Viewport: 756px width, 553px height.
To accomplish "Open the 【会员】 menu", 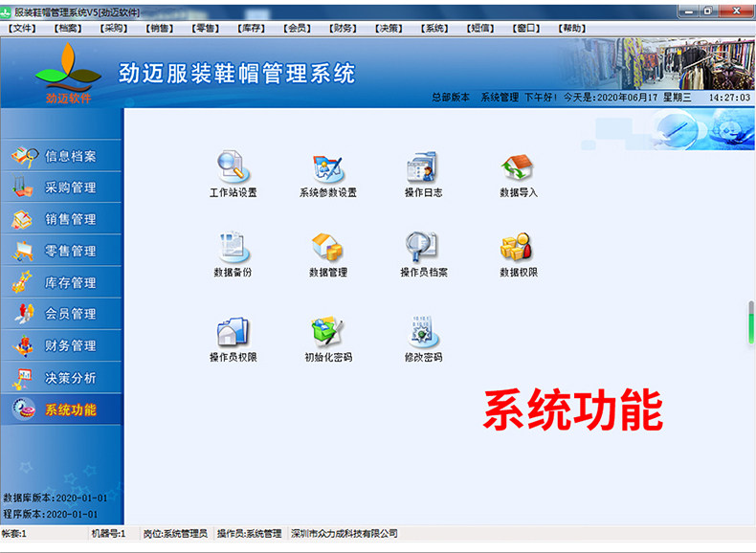I will tap(297, 29).
